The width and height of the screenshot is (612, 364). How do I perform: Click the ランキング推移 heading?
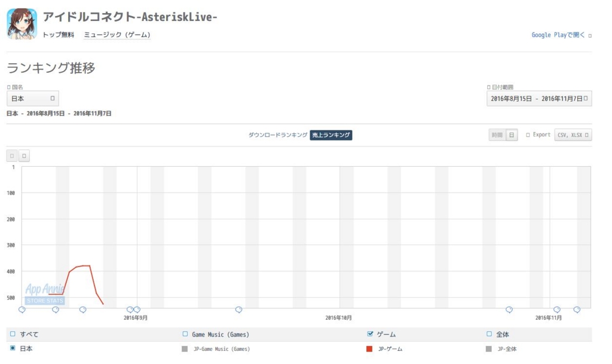point(51,68)
